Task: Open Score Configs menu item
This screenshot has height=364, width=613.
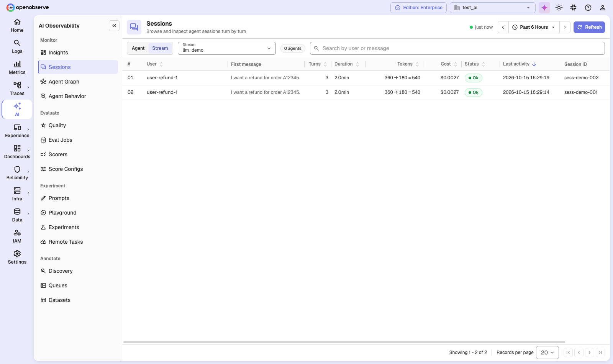Action: coord(78,169)
